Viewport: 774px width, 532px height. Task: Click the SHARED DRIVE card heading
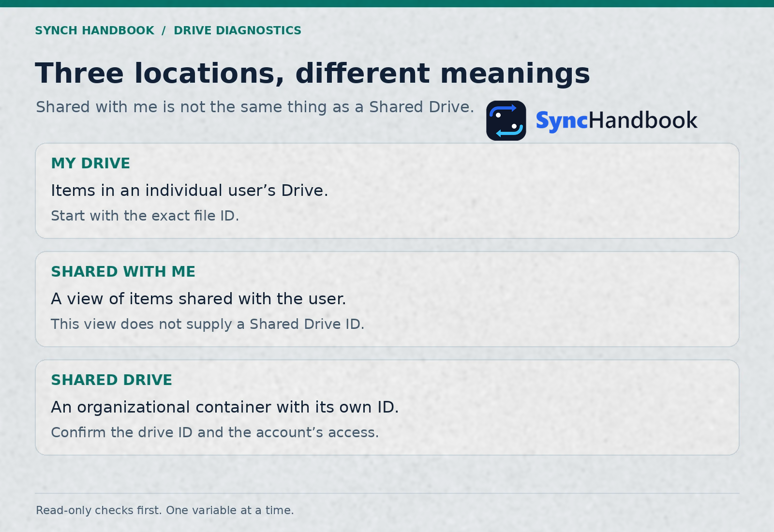pos(112,380)
